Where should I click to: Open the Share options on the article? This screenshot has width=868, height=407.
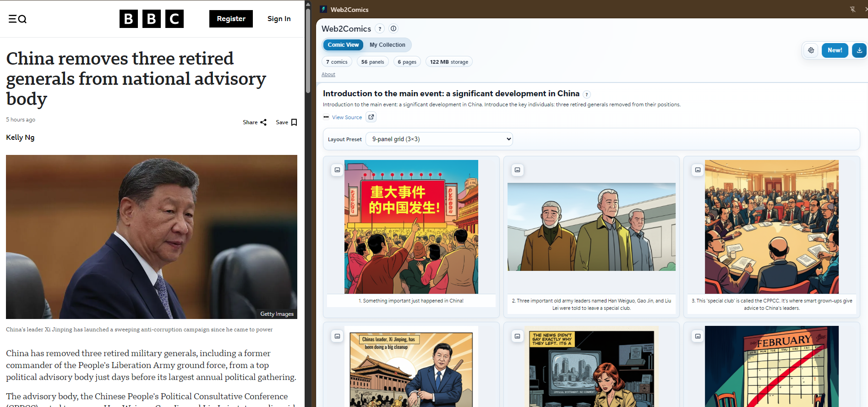pyautogui.click(x=254, y=122)
